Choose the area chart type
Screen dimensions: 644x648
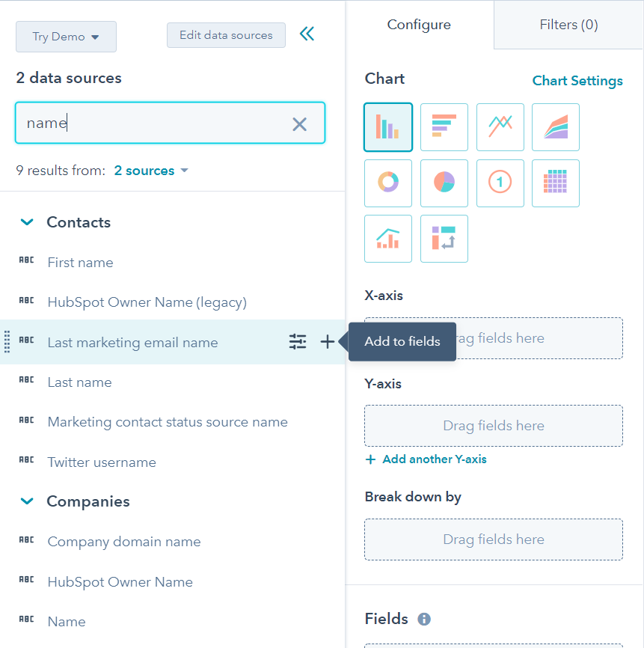point(556,127)
